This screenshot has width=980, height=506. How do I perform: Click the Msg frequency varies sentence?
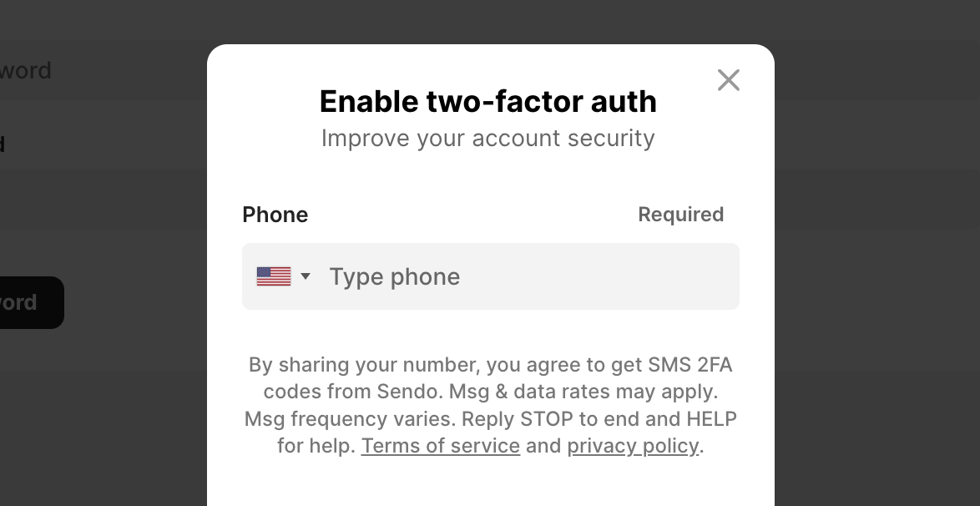click(350, 418)
